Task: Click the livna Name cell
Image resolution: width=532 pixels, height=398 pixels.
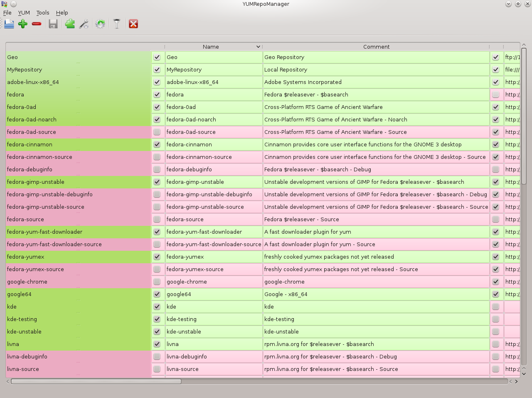Action: point(214,344)
